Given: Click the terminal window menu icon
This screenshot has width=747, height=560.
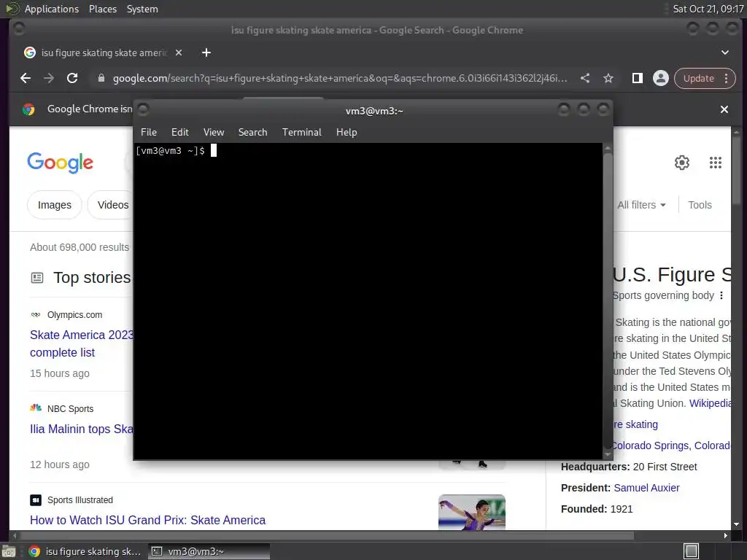Looking at the screenshot, I should (x=143, y=110).
